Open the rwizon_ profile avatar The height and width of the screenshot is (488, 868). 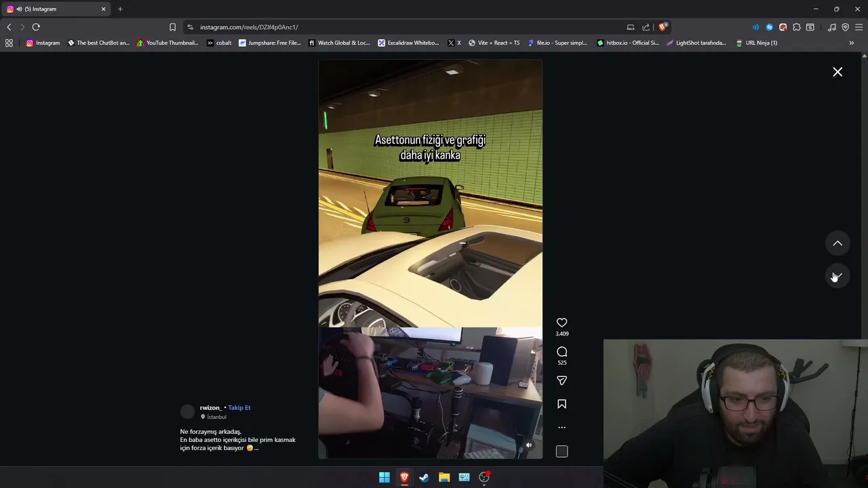187,411
